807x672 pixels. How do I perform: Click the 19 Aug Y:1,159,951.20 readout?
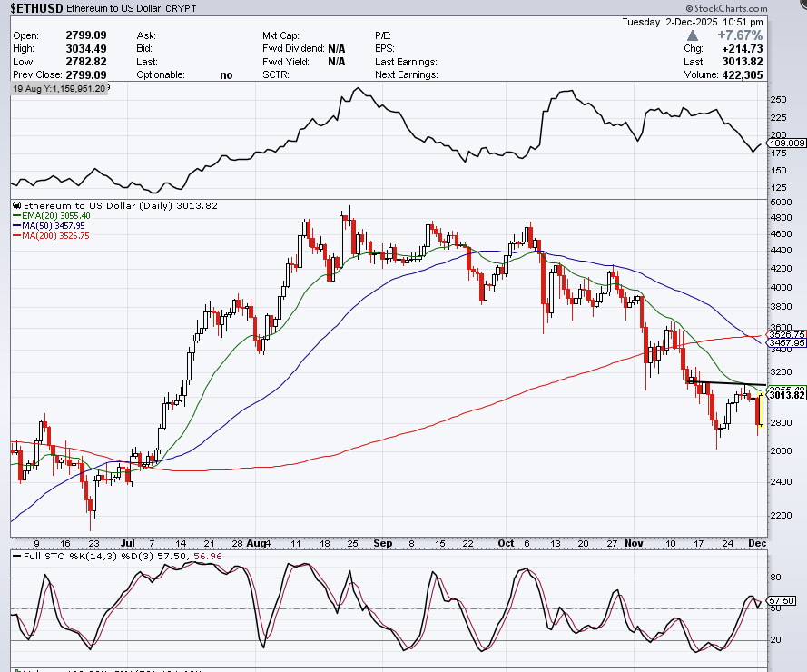[x=59, y=89]
